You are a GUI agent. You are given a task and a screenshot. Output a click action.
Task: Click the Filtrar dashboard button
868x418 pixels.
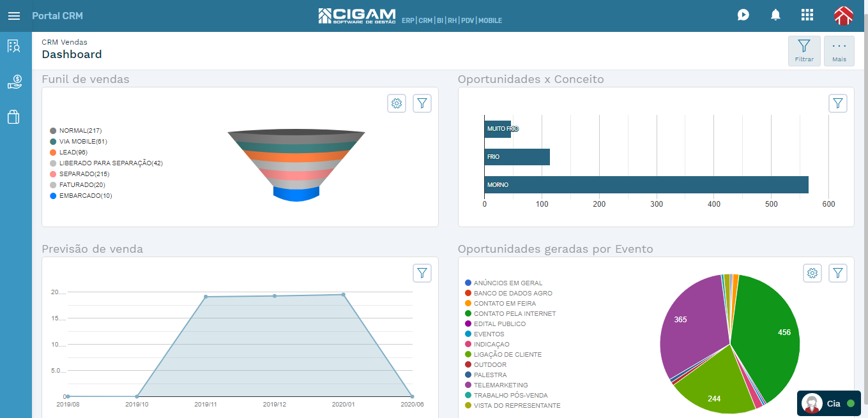[804, 51]
